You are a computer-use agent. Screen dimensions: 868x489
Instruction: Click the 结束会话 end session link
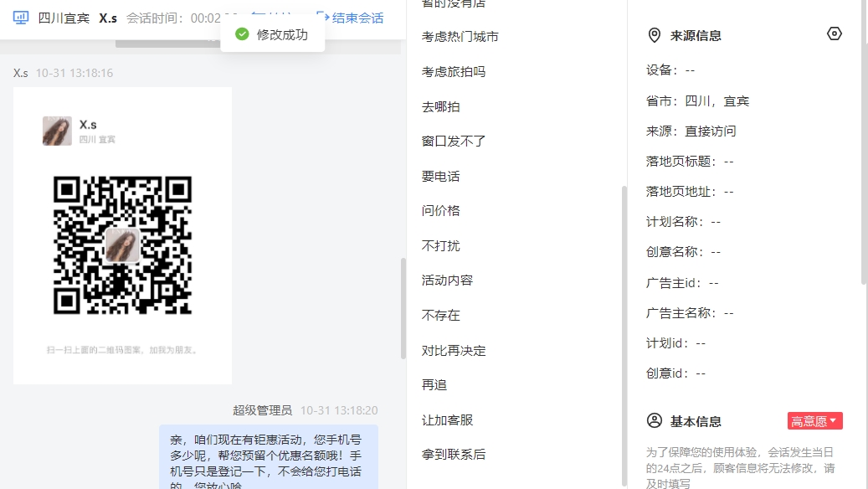[352, 18]
